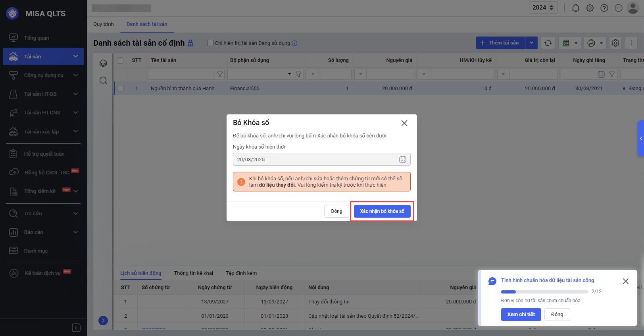
Task: Open the layers icon in left panel
Action: [x=103, y=63]
